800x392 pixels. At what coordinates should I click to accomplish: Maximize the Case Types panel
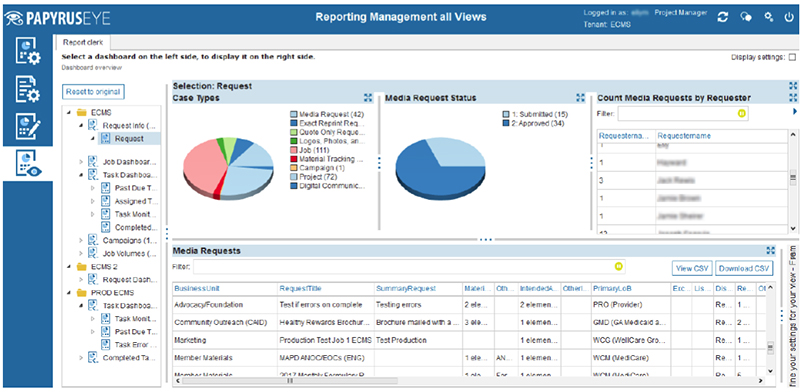tap(368, 97)
